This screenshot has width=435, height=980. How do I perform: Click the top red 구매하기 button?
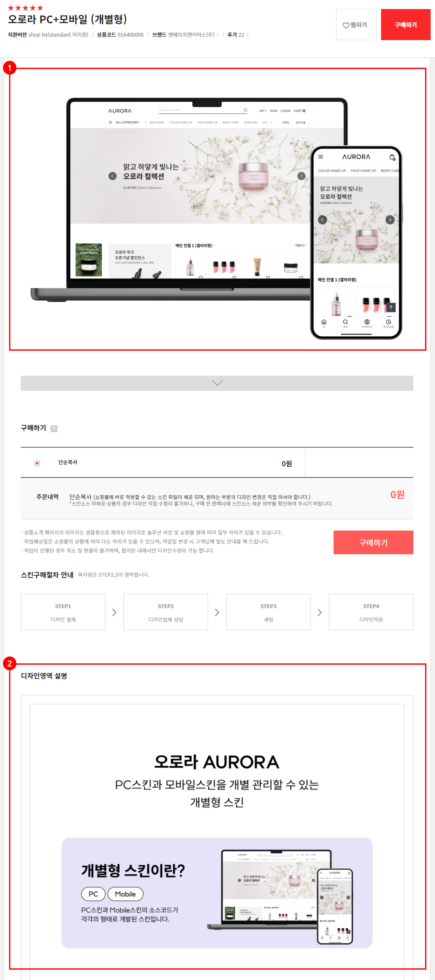tap(406, 25)
